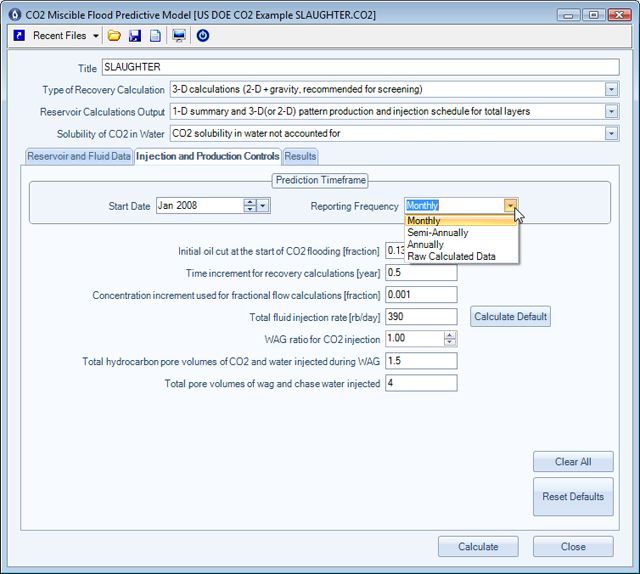
Task: Choose Semi-Annually reporting frequency
Action: 461,233
